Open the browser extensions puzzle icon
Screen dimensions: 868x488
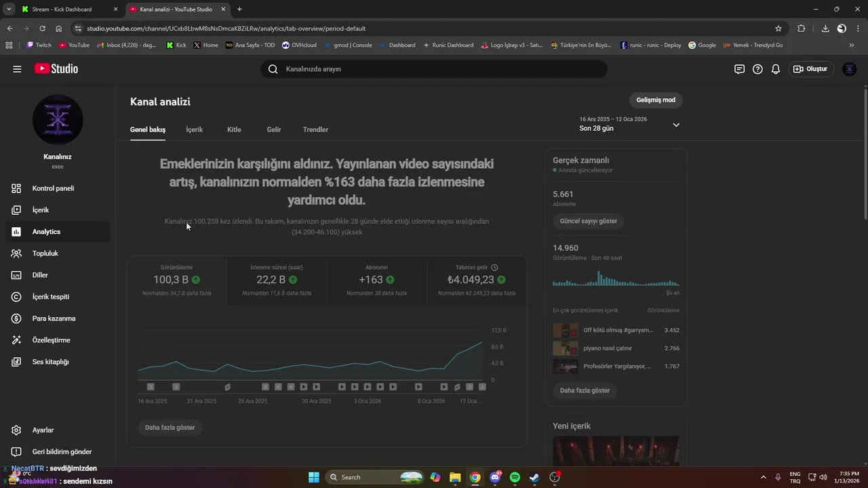(802, 28)
